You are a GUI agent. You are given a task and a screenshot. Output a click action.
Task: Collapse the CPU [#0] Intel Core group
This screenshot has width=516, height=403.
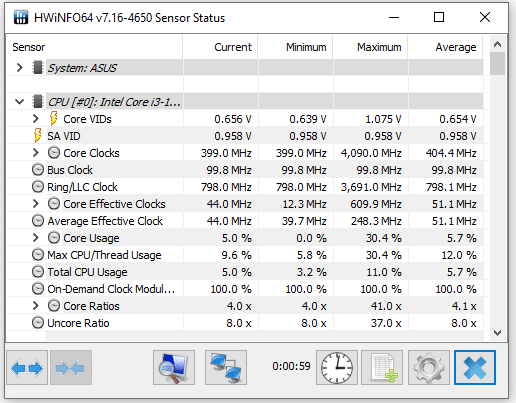20,102
